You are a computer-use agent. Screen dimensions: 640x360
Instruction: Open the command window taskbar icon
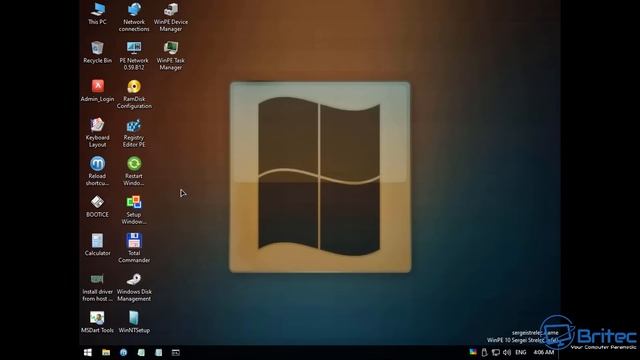pos(176,352)
